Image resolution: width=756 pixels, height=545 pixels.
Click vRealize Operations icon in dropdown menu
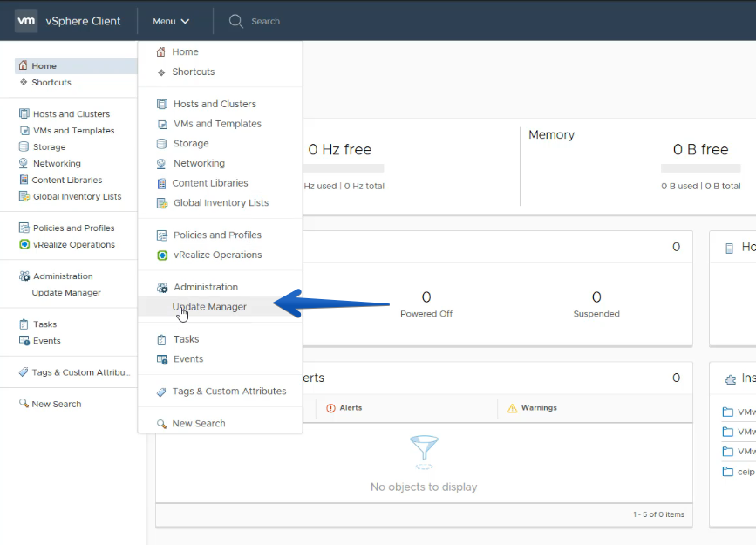[162, 255]
